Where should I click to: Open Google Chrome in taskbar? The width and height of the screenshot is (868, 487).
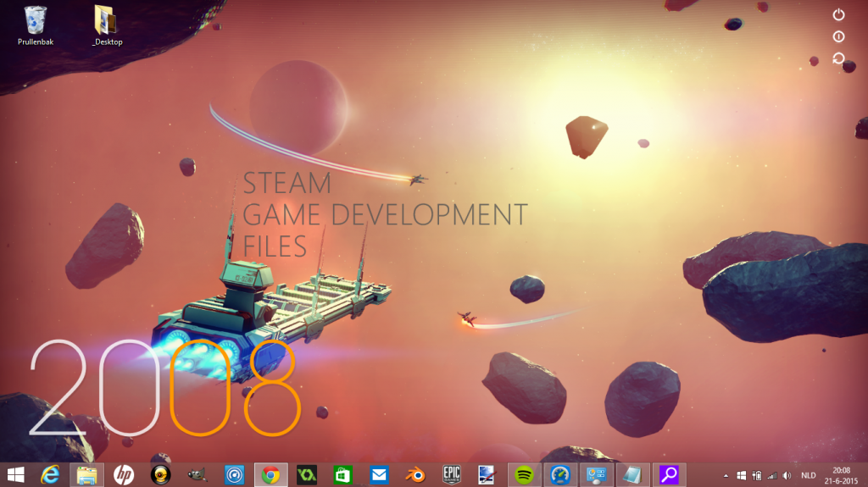click(x=270, y=475)
